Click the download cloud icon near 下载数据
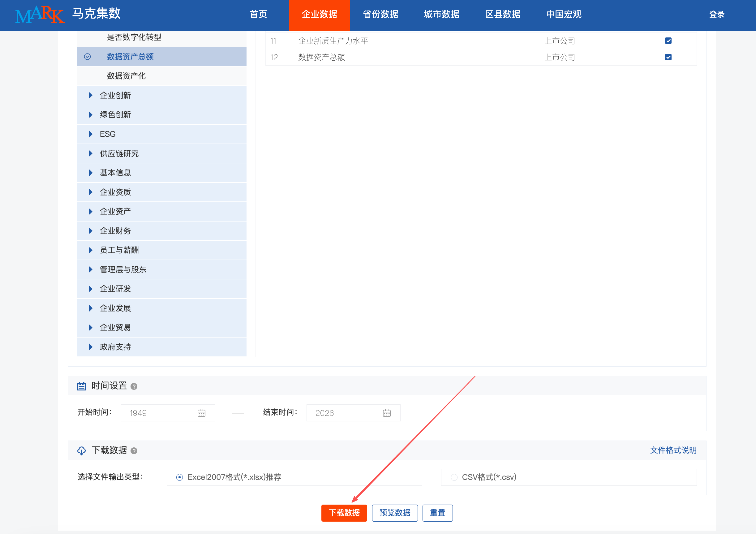 [x=82, y=451]
